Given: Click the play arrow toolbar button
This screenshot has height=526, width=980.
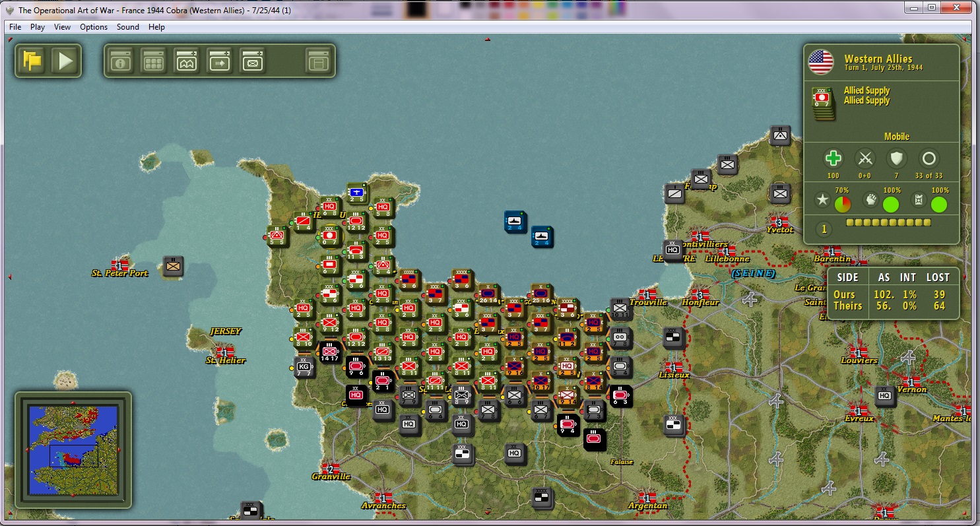Looking at the screenshot, I should pos(66,61).
